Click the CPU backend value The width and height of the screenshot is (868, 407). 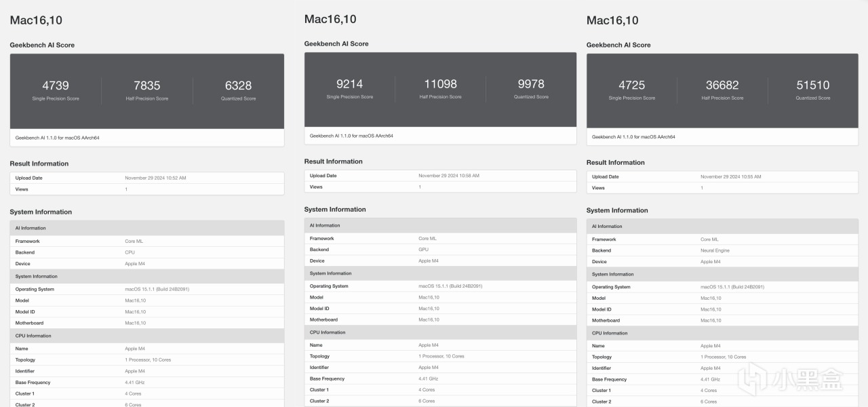[x=130, y=252]
